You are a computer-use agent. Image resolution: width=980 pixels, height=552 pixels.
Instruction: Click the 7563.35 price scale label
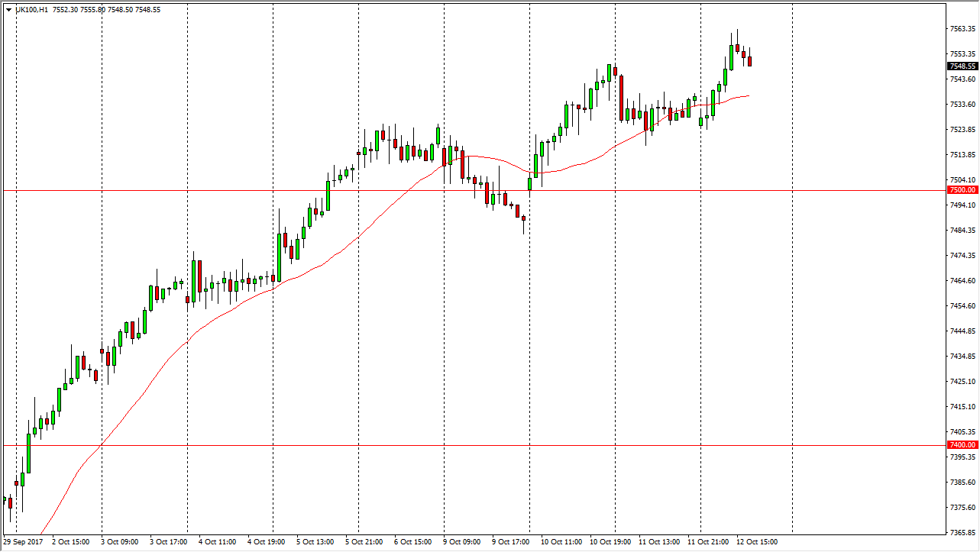[962, 29]
